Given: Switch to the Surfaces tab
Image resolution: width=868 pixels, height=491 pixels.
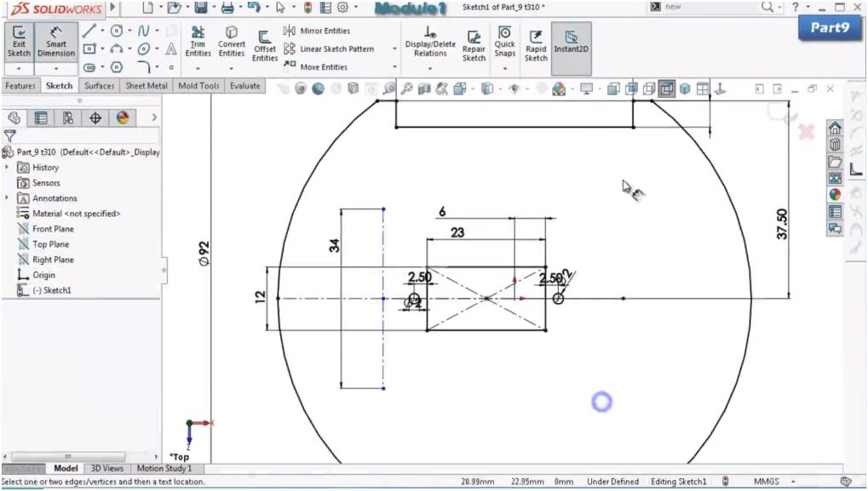Looking at the screenshot, I should [99, 86].
